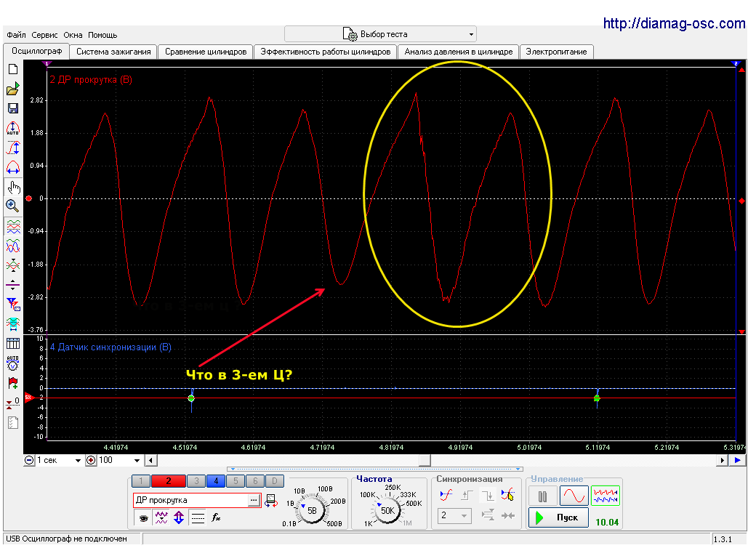The width and height of the screenshot is (756, 548).
Task: Toggle red channel 2 button
Action: tap(168, 480)
